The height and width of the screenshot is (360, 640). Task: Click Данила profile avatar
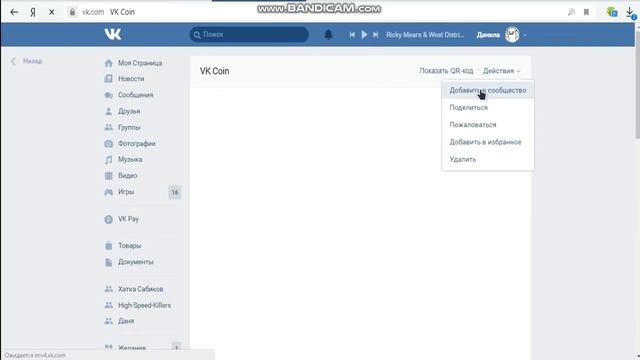coord(512,35)
